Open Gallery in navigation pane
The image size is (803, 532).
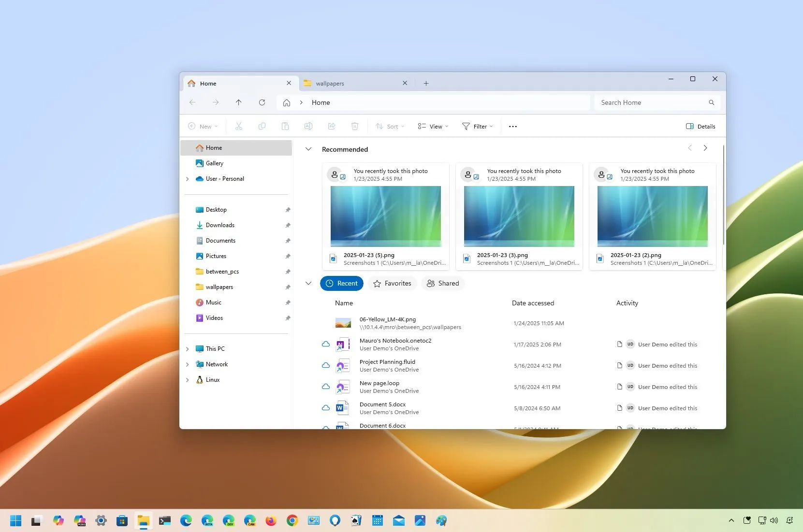(x=236, y=163)
